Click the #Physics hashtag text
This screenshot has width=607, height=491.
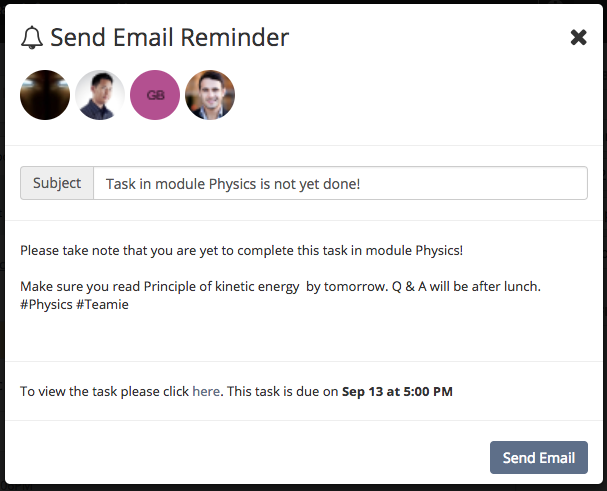[46, 304]
